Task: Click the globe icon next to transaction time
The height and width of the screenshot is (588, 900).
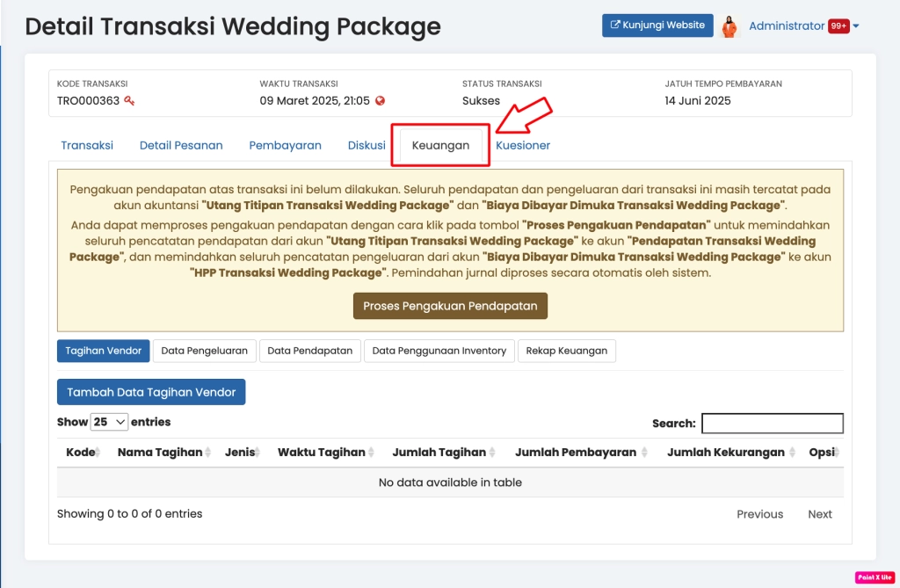Action: (380, 101)
